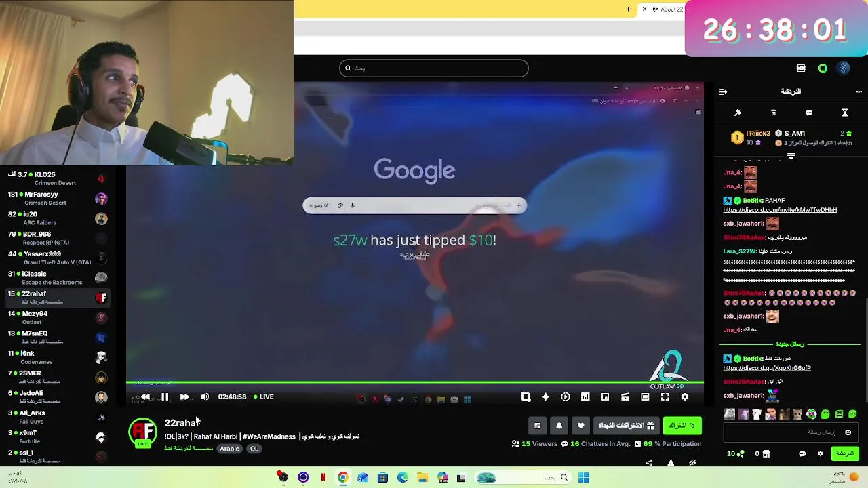Open 22rahaf channel avatar
The width and height of the screenshot is (868, 488).
coord(142,432)
